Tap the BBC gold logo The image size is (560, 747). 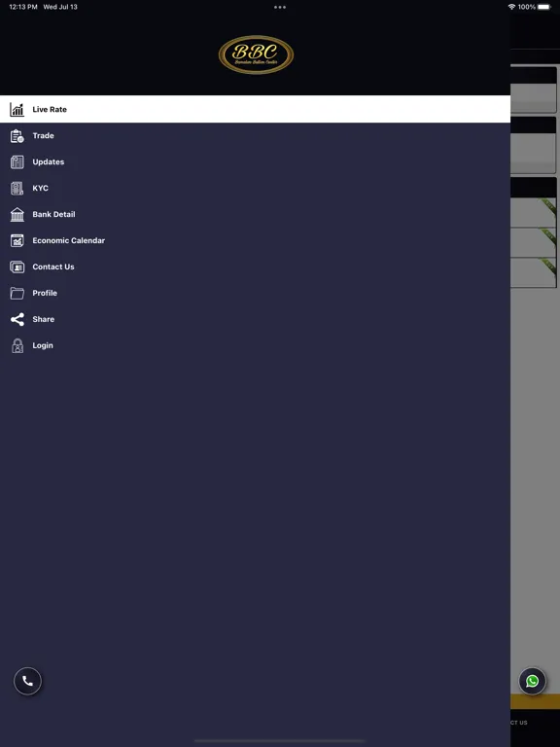(257, 54)
